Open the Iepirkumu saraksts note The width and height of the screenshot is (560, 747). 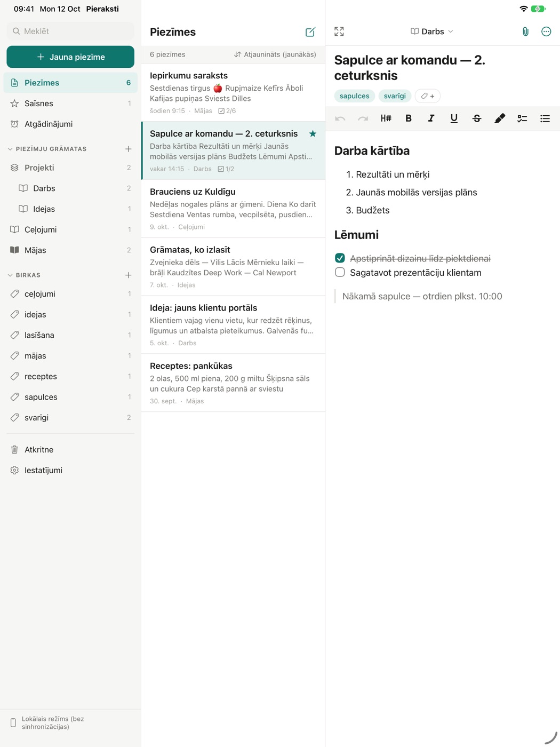(x=233, y=93)
